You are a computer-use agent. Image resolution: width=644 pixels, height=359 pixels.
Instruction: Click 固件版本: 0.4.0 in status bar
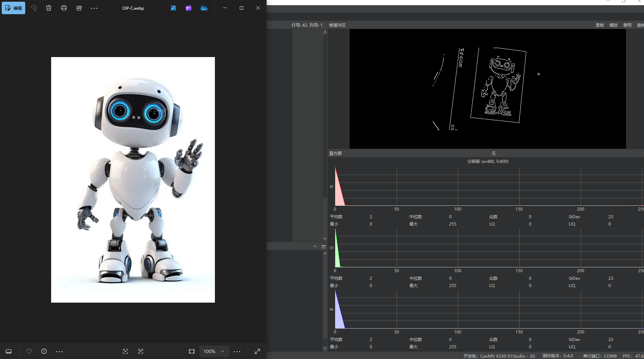tap(558, 356)
